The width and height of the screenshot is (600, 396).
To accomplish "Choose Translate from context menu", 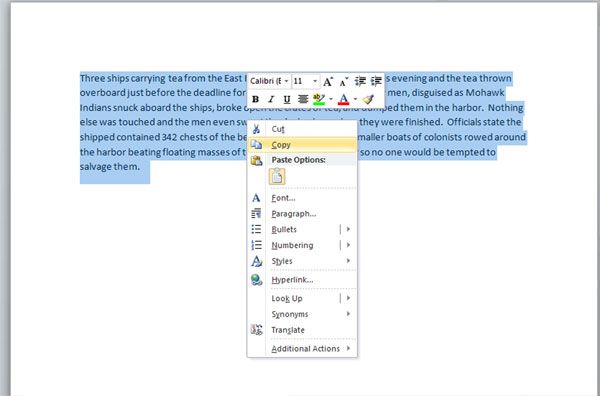I will 302,330.
